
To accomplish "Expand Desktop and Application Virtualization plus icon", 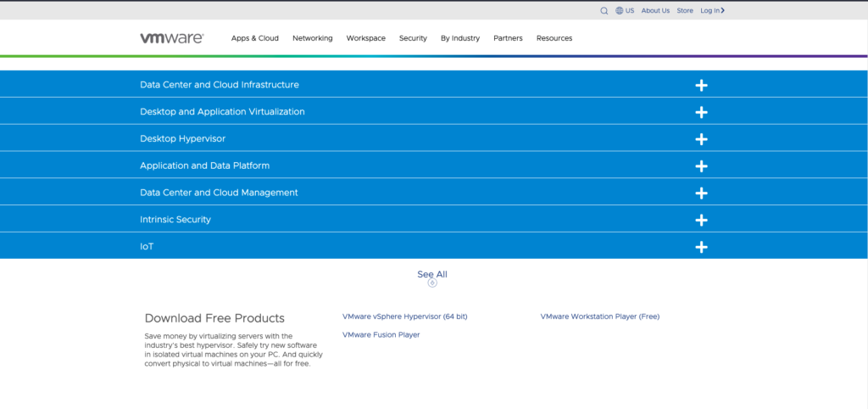I will 701,113.
